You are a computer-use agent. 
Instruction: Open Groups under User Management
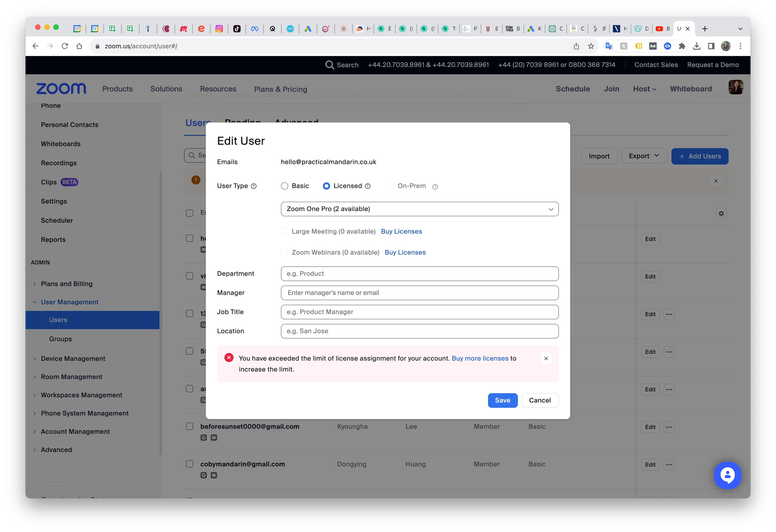coord(60,339)
